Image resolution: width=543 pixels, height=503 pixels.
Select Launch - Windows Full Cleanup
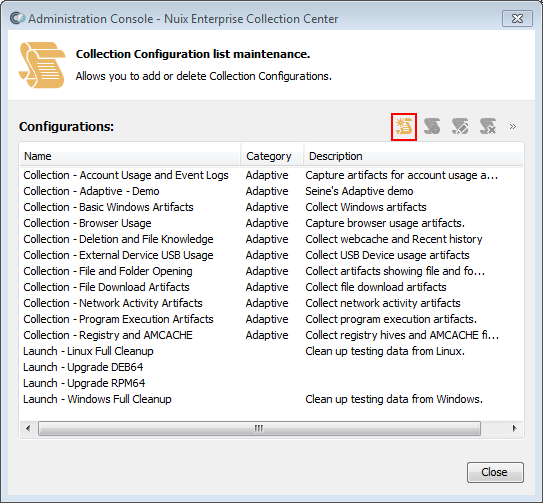coord(272,399)
